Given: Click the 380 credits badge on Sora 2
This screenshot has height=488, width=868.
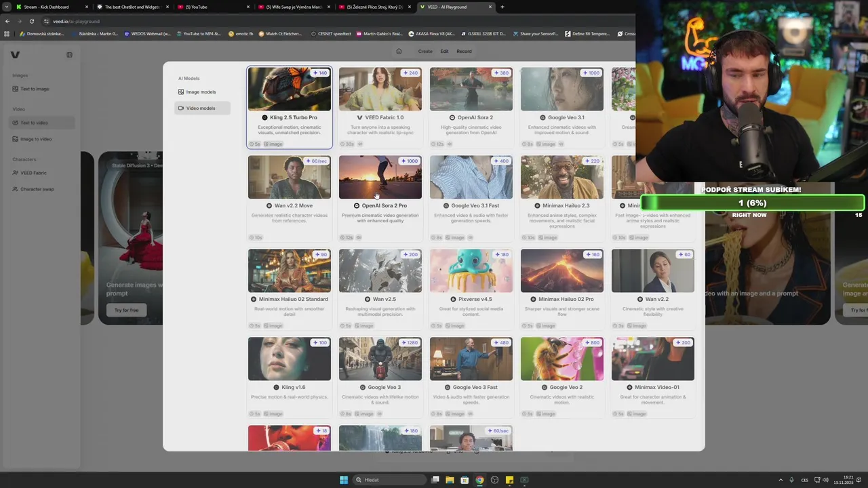Looking at the screenshot, I should [x=501, y=73].
